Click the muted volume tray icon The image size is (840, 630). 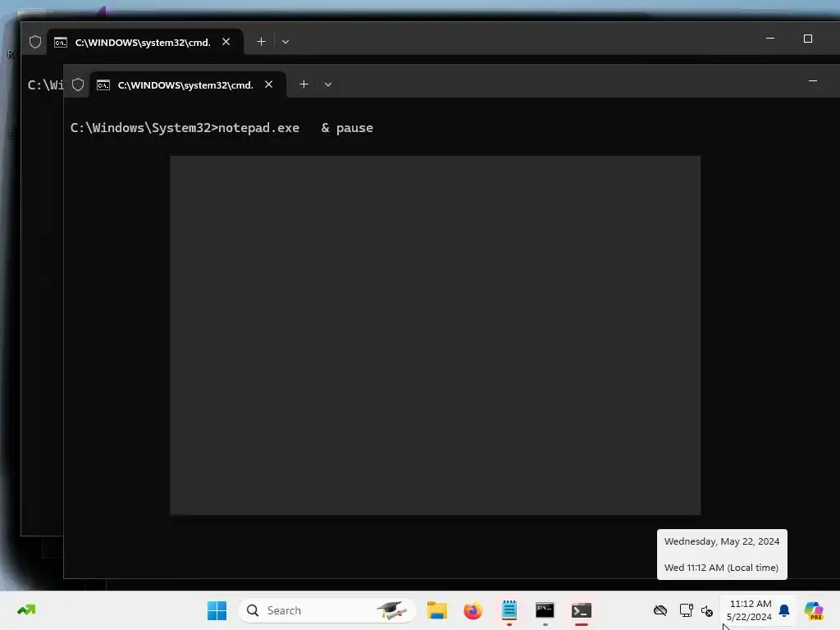click(707, 610)
